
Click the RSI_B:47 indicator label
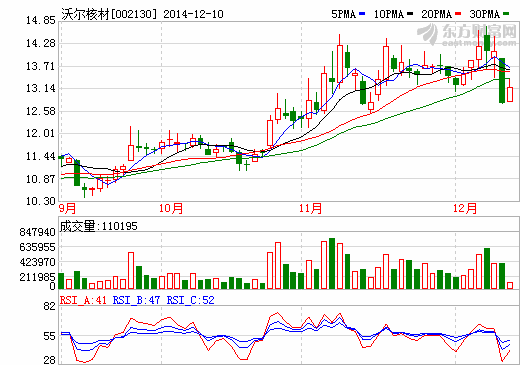[x=136, y=300]
